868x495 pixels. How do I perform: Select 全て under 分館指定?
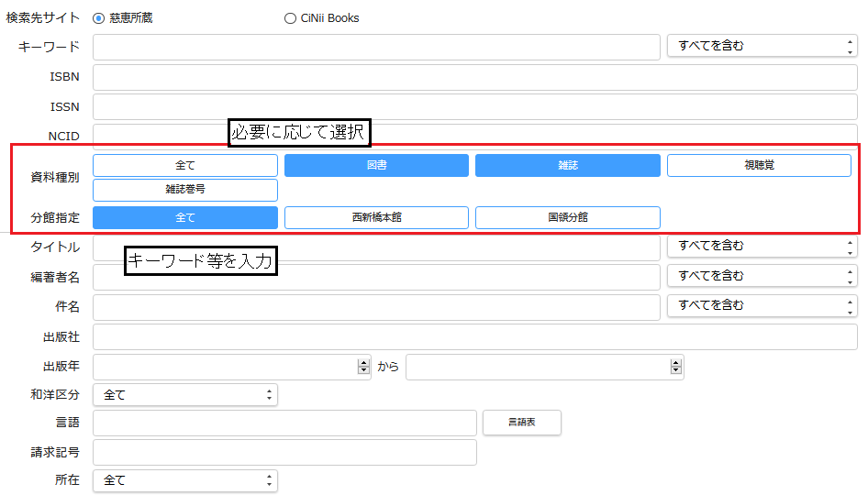[x=185, y=217]
